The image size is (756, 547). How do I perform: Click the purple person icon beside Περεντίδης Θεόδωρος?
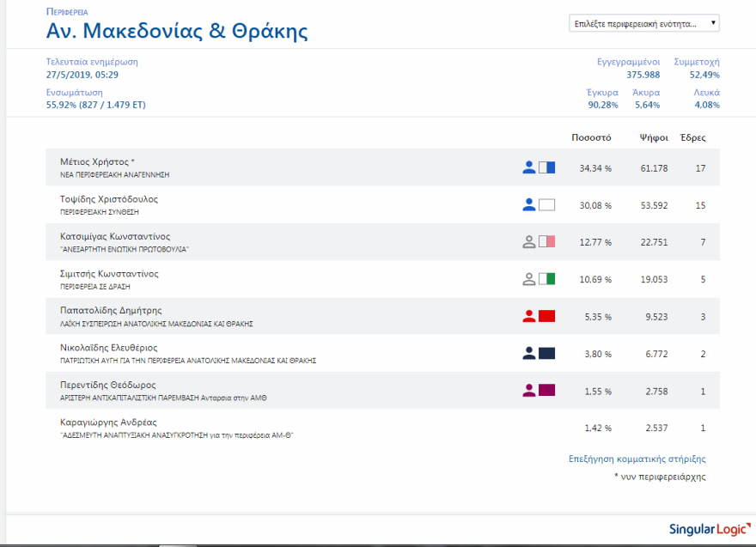coord(529,390)
